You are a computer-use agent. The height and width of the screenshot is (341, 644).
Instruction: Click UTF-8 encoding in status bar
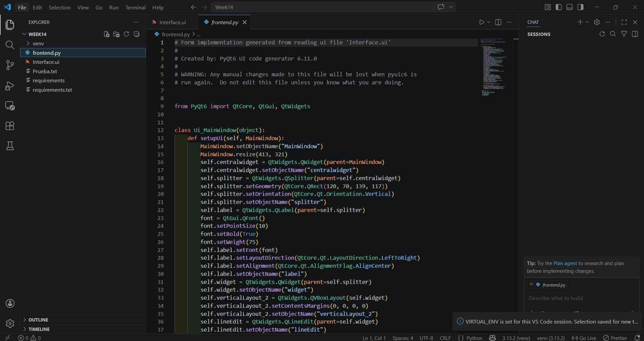(x=426, y=338)
